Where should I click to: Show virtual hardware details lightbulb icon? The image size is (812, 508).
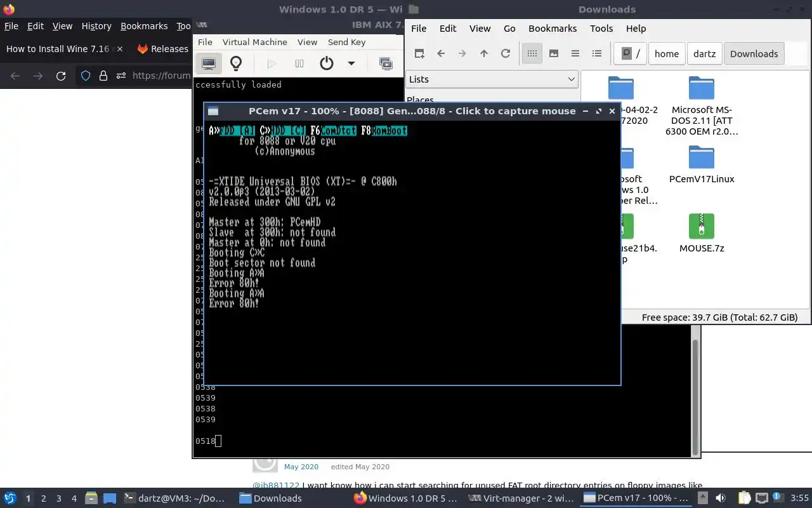click(236, 63)
